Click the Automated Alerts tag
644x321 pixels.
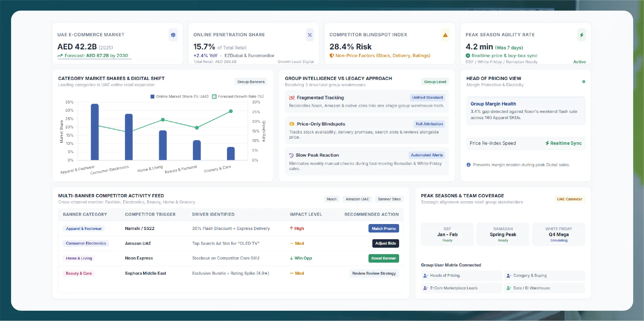427,155
